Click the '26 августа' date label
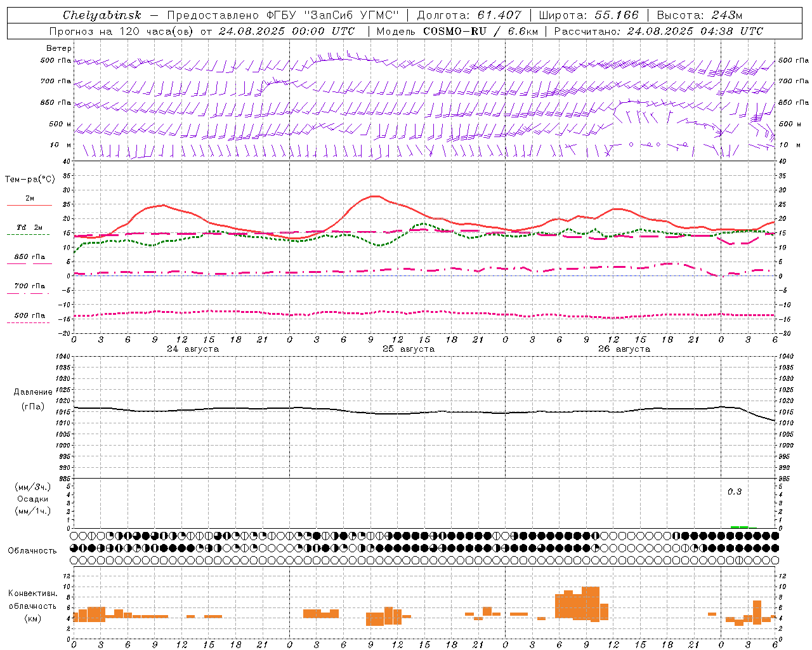Screen dimensions: 812x650 (624, 349)
